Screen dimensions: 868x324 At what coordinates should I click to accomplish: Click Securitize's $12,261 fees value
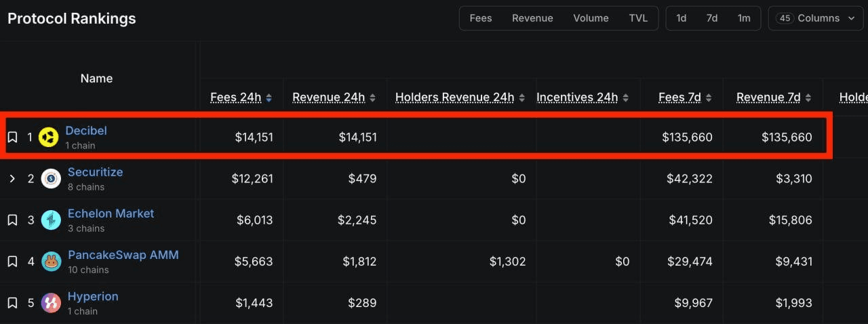pos(252,179)
